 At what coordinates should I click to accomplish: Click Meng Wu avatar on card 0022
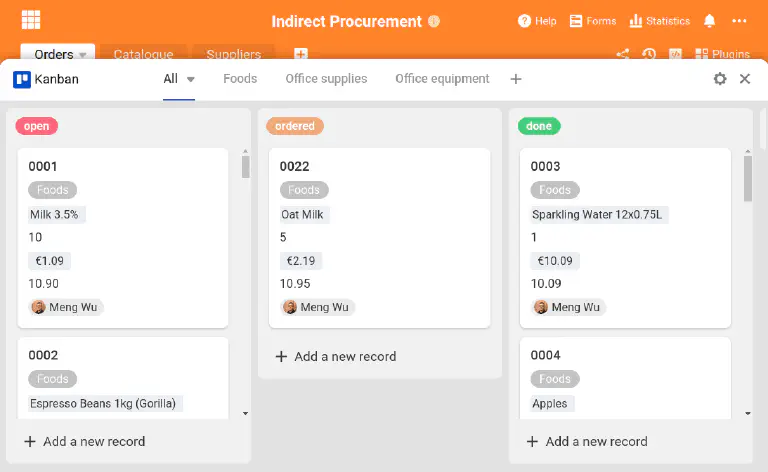(x=290, y=307)
